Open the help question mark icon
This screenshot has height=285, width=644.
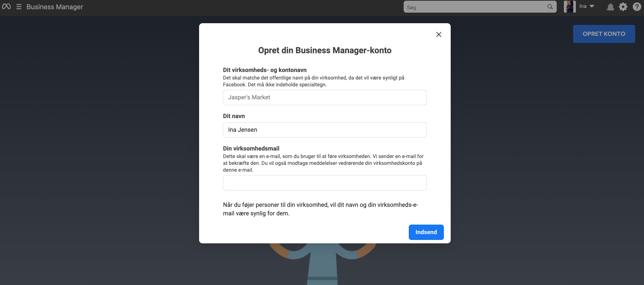pyautogui.click(x=637, y=7)
